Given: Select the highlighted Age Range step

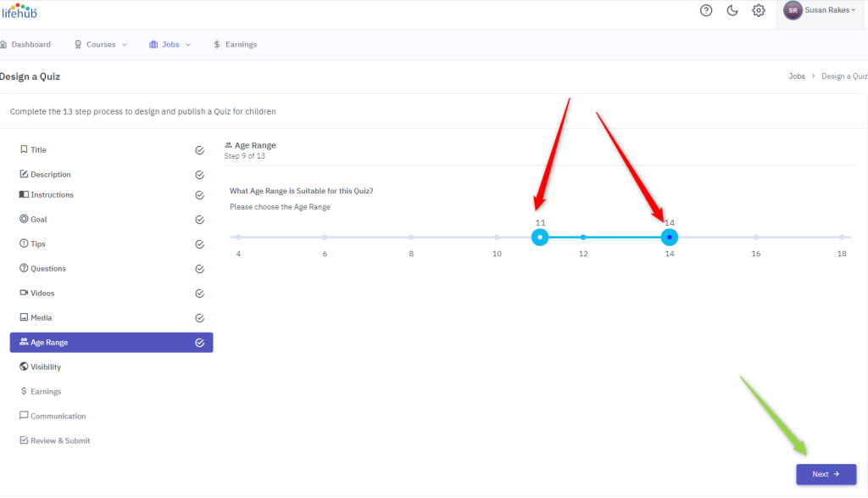Looking at the screenshot, I should 111,343.
